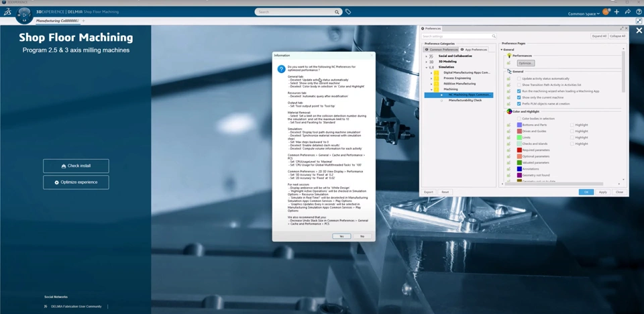Viewport: 644px width, 314px height.
Task: Click the Color and Highlight color wheel icon
Action: [x=509, y=111]
